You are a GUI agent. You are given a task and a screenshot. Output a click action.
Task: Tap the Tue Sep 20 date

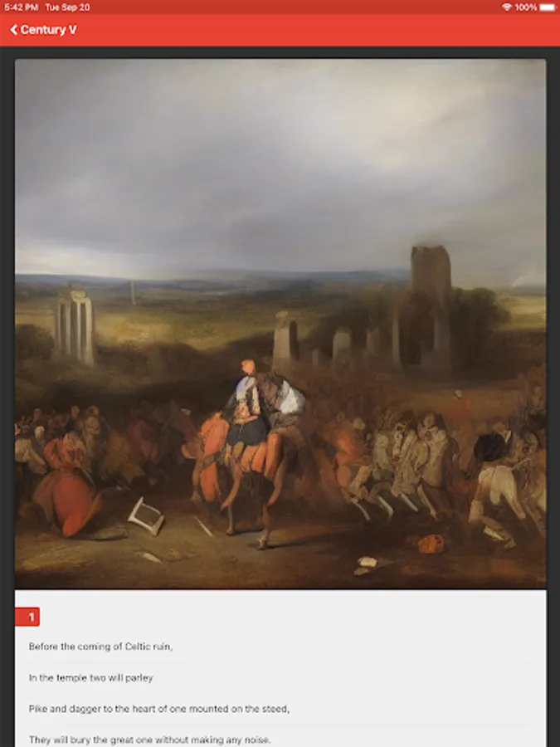67,7
